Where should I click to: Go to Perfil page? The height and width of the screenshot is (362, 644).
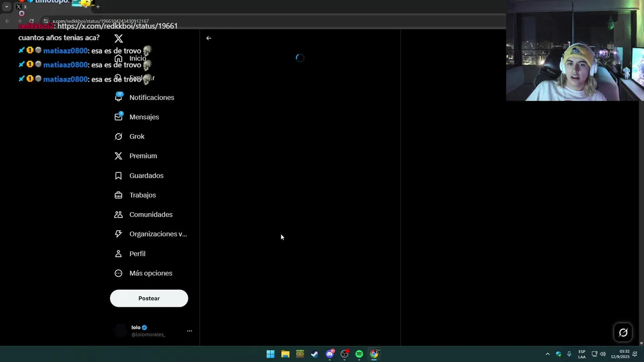130,254
